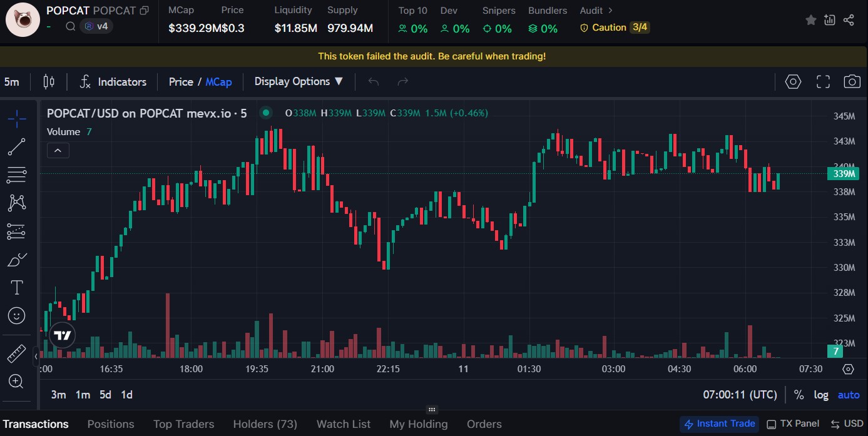Open the Watch List tab
The height and width of the screenshot is (436, 868).
click(344, 424)
